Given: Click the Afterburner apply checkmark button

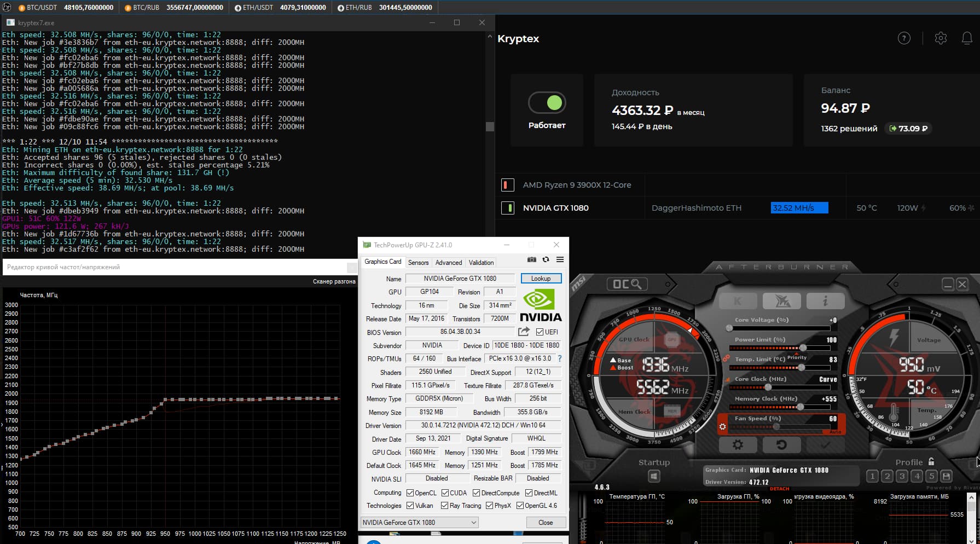Looking at the screenshot, I should tap(825, 445).
